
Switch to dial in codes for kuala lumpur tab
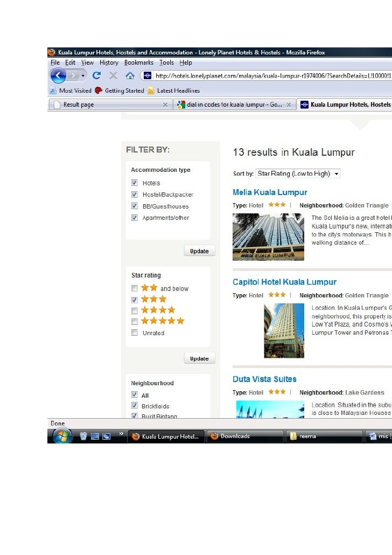(x=234, y=105)
